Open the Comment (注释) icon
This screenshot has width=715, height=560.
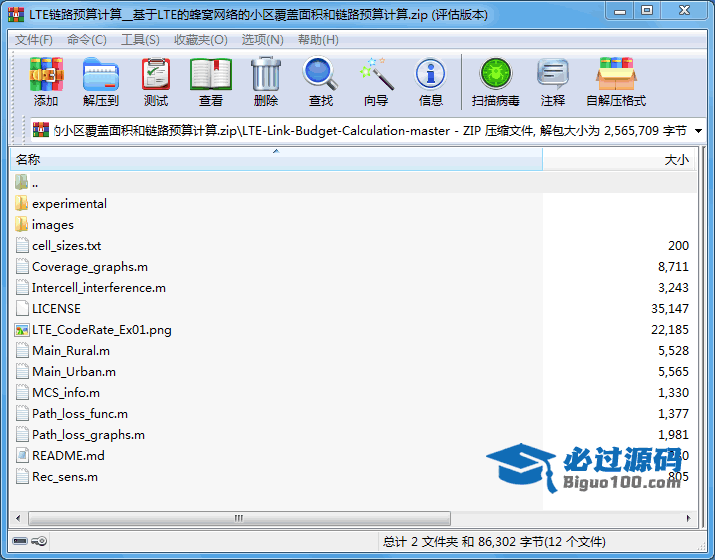(553, 73)
